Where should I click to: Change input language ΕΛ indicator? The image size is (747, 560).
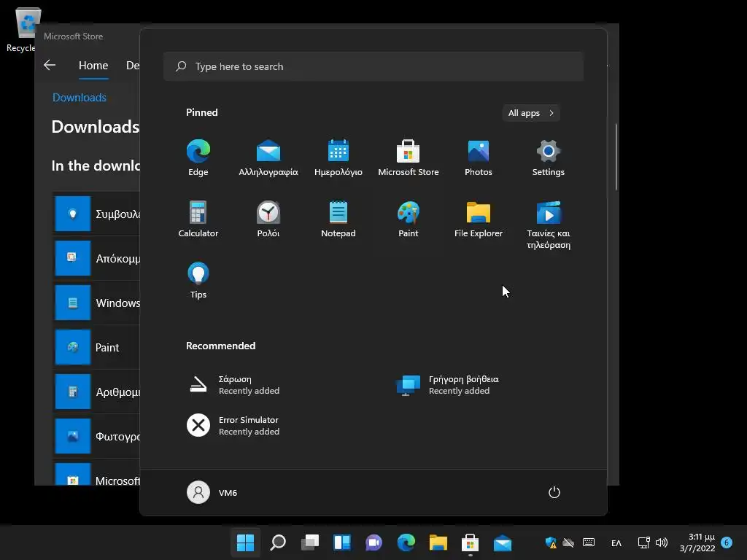tap(616, 542)
